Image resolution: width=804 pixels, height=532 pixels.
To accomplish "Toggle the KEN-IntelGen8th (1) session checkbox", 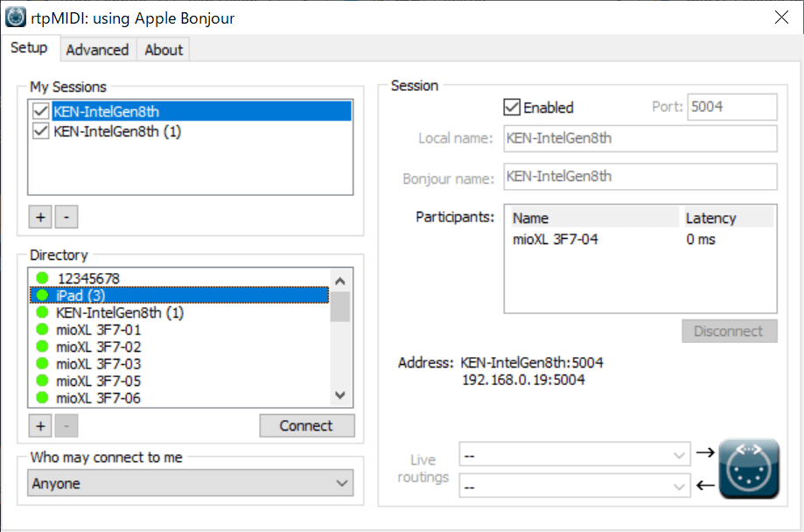I will [x=40, y=131].
